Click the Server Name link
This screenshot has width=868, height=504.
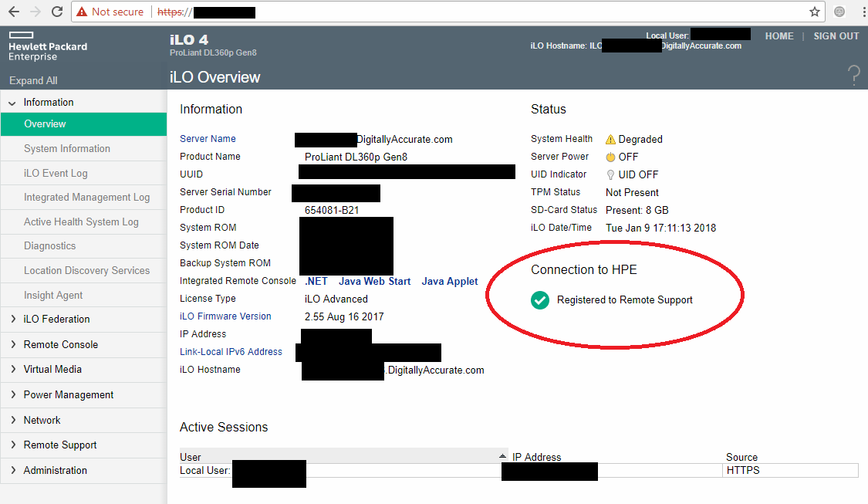point(208,138)
